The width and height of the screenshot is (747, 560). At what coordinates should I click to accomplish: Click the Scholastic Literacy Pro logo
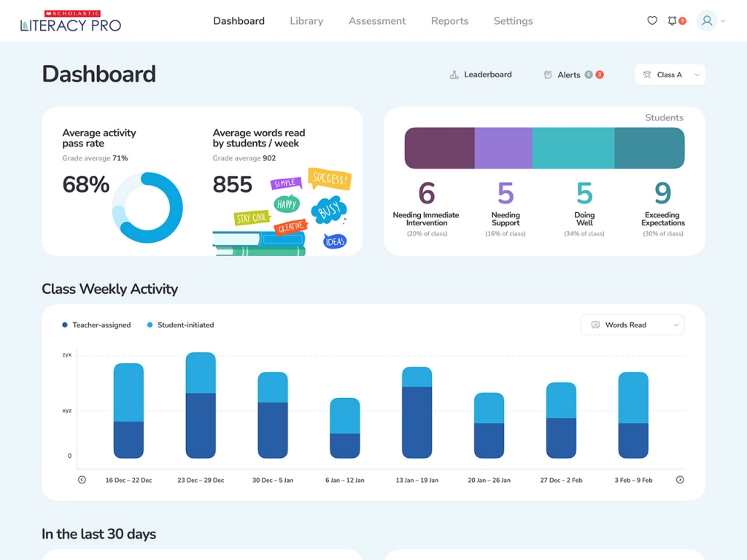71,22
